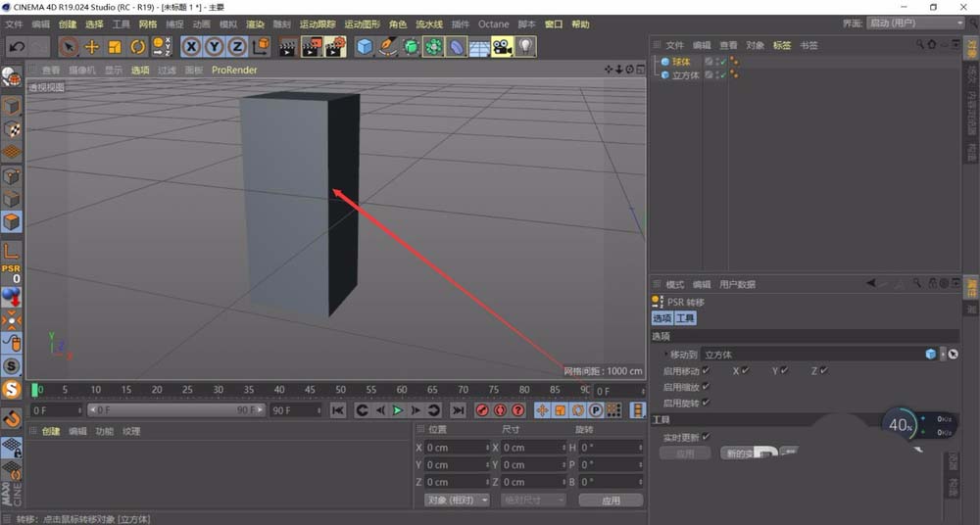Switch to the 工具 tab in attributes

click(685, 318)
